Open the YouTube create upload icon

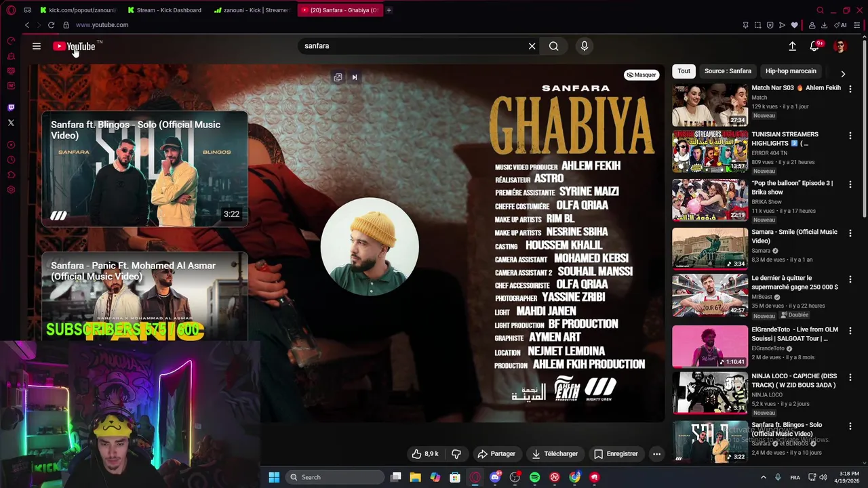click(x=792, y=46)
